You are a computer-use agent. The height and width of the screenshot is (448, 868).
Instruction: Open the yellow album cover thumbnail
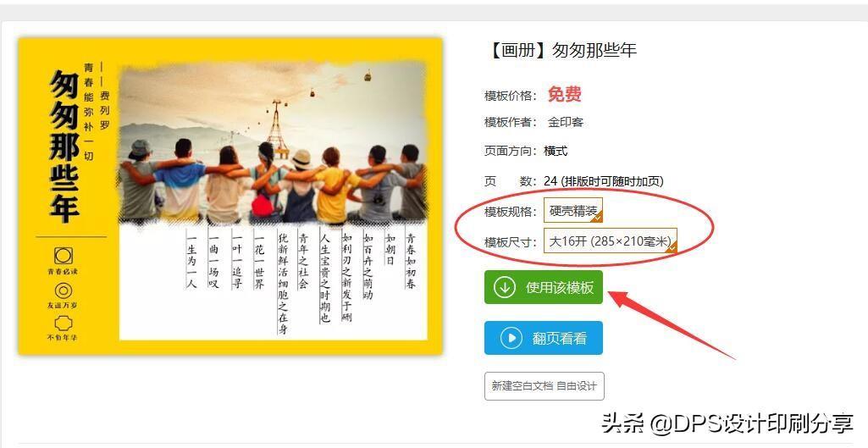230,196
